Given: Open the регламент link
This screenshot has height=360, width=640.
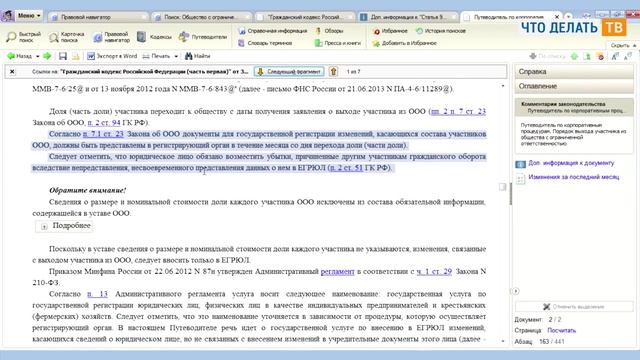Looking at the screenshot, I should (337, 271).
